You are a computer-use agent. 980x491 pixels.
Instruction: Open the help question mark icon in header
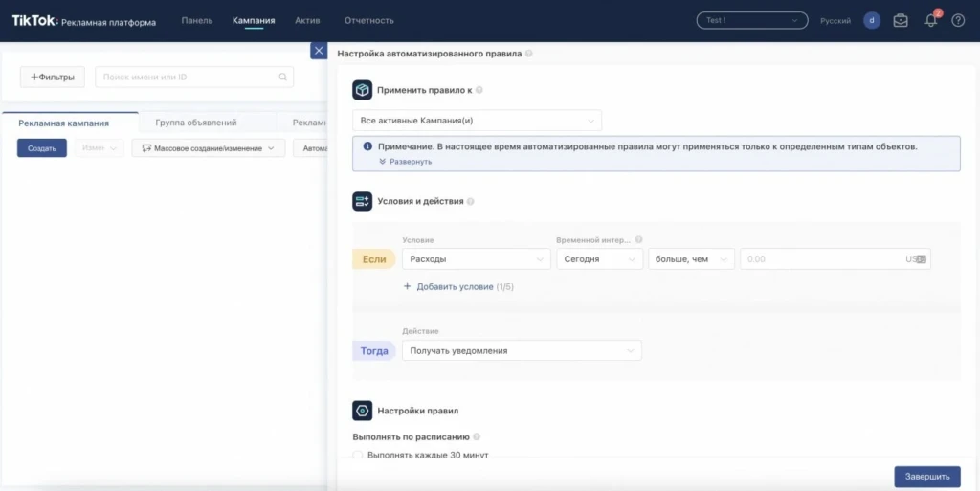pos(958,21)
